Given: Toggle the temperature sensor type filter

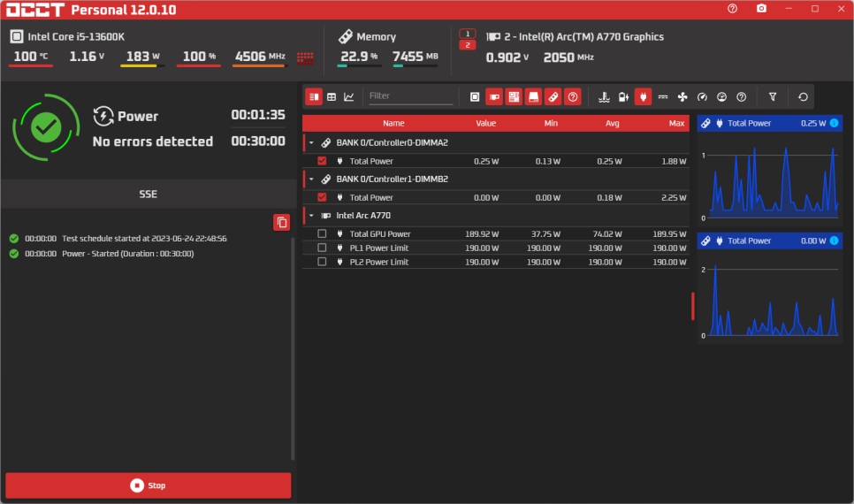Looking at the screenshot, I should 604,97.
